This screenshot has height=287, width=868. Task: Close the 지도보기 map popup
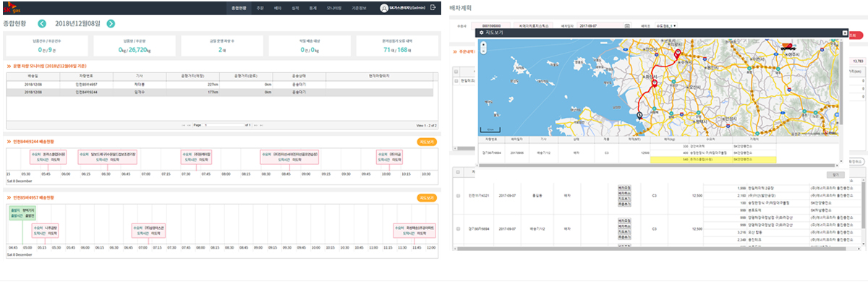(845, 33)
